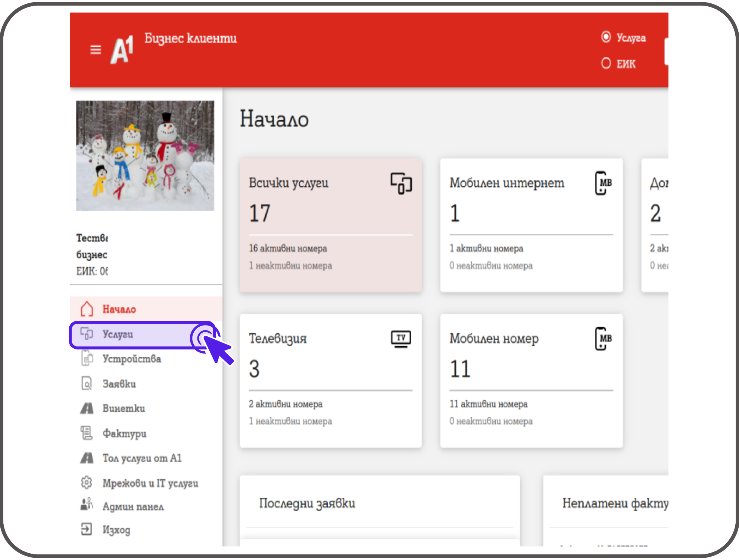Screen dimensions: 739x560
Task: Click the Устройства sidebar icon
Action: point(87,358)
